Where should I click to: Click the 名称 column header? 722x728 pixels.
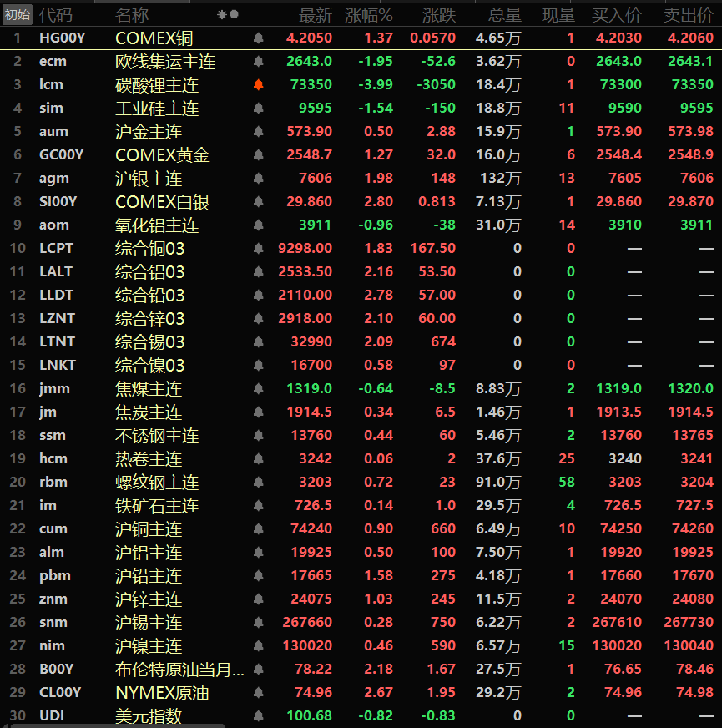(132, 15)
